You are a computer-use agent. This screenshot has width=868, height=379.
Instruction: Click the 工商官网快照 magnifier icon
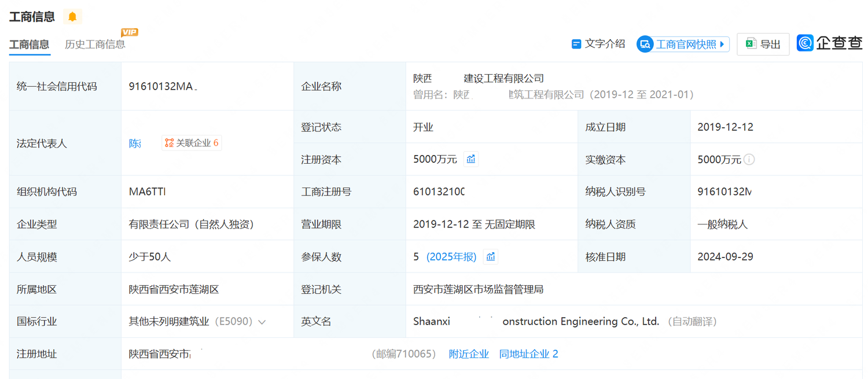point(645,44)
